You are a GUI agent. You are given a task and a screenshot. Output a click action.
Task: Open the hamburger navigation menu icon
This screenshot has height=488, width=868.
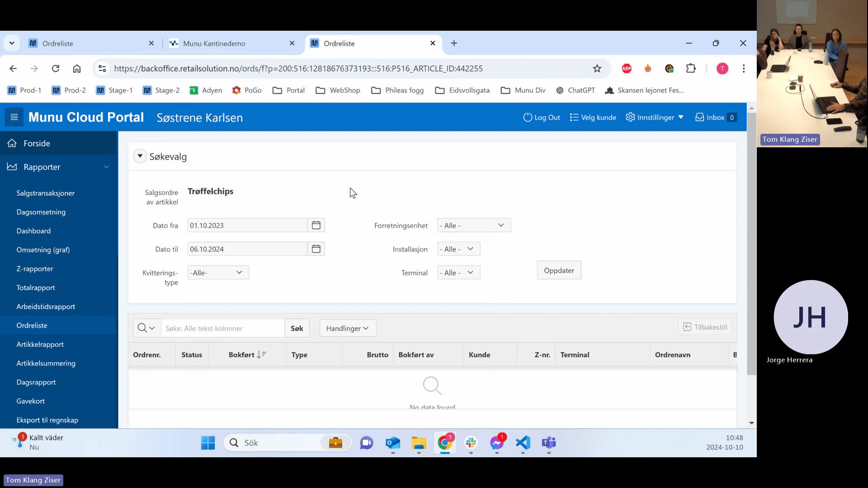point(14,117)
